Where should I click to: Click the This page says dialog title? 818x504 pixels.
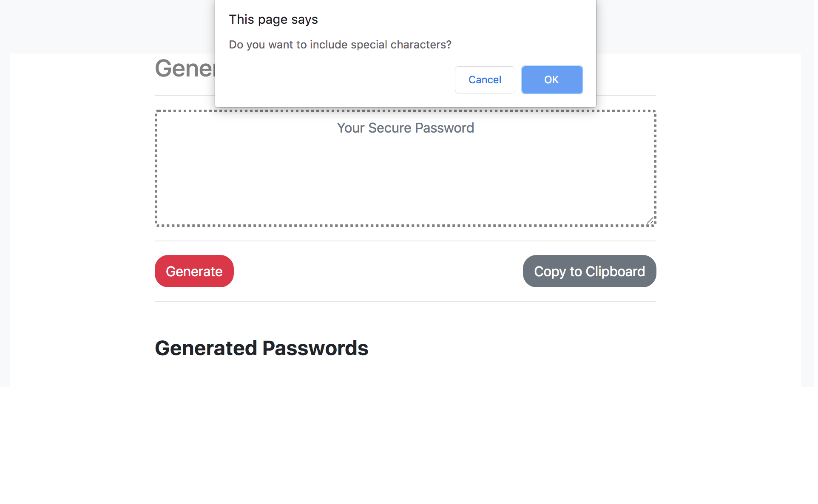click(x=273, y=19)
